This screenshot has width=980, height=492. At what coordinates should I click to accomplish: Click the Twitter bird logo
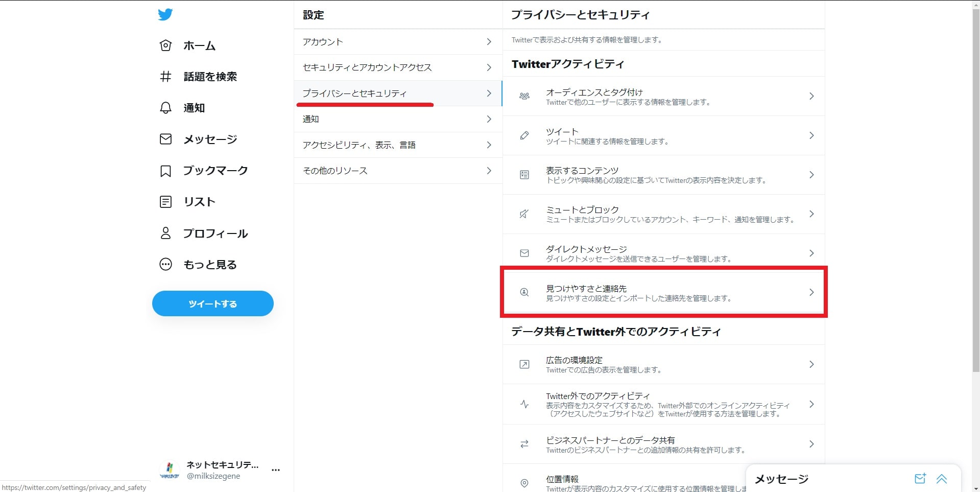click(x=165, y=14)
